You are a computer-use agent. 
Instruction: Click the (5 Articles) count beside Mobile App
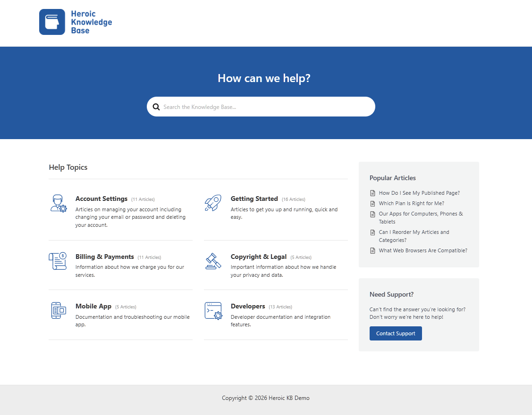click(x=126, y=307)
